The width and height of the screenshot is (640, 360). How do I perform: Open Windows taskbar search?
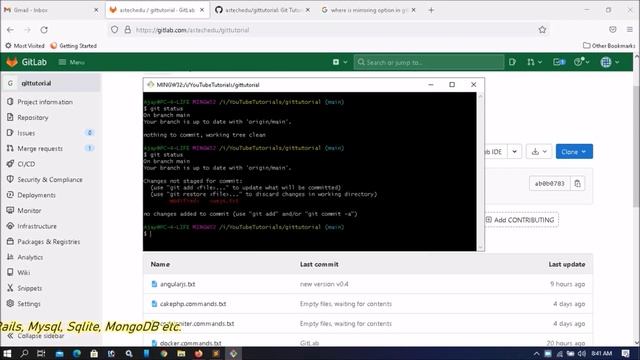[x=24, y=353]
